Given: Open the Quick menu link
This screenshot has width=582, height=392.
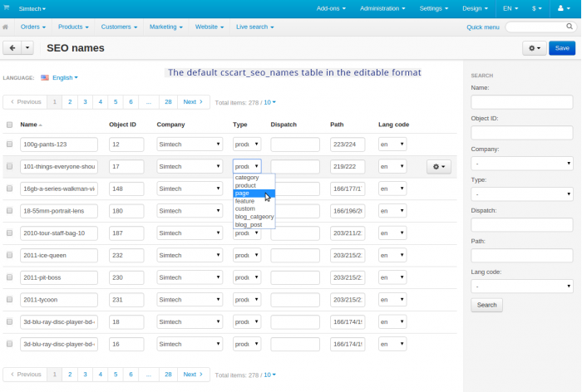Looking at the screenshot, I should [483, 27].
